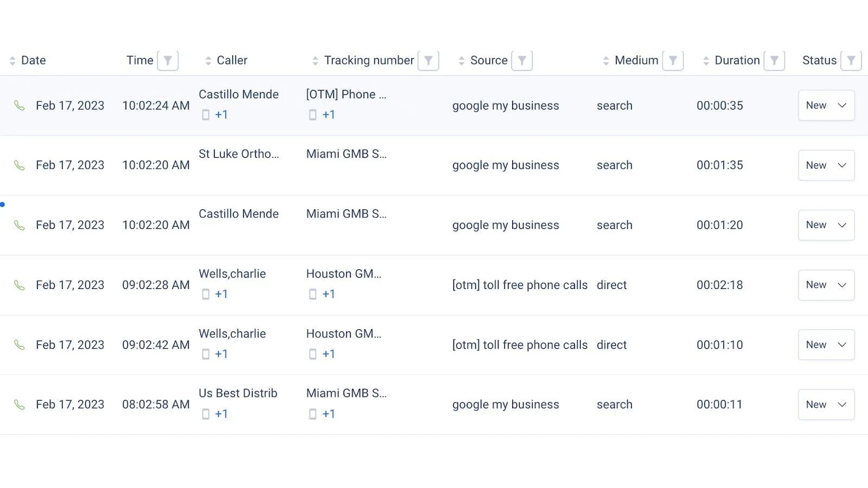Click +1 under [OTM] Phone tracking number
This screenshot has width=868, height=488.
click(329, 115)
